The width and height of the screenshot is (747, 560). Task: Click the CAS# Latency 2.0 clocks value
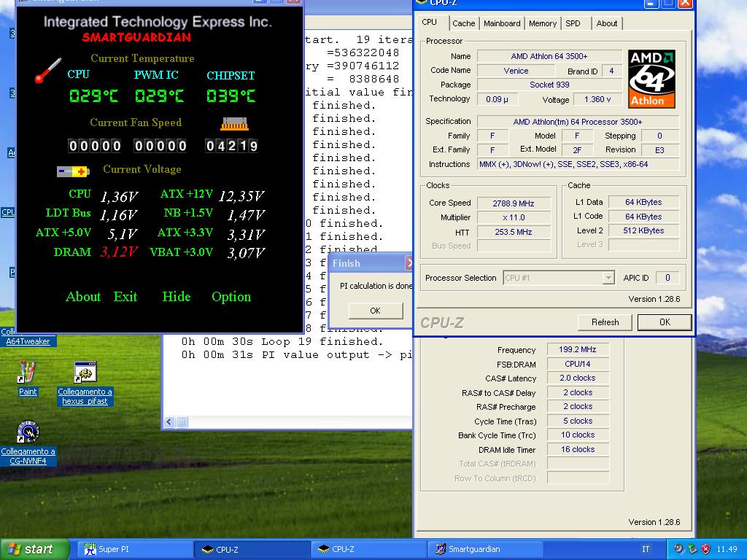click(578, 378)
